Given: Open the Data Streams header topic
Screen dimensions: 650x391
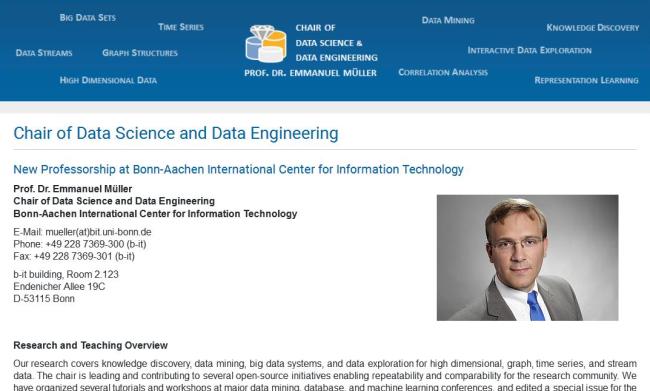Looking at the screenshot, I should tap(44, 53).
